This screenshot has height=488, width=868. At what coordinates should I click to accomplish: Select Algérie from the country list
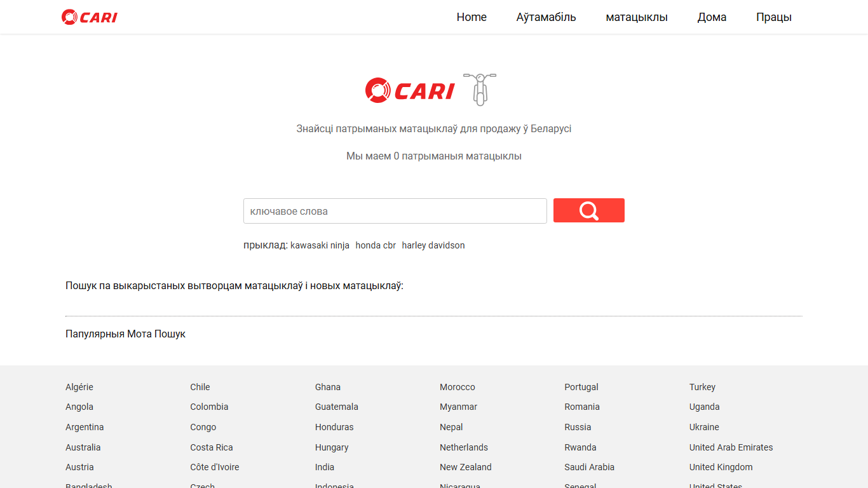(79, 387)
